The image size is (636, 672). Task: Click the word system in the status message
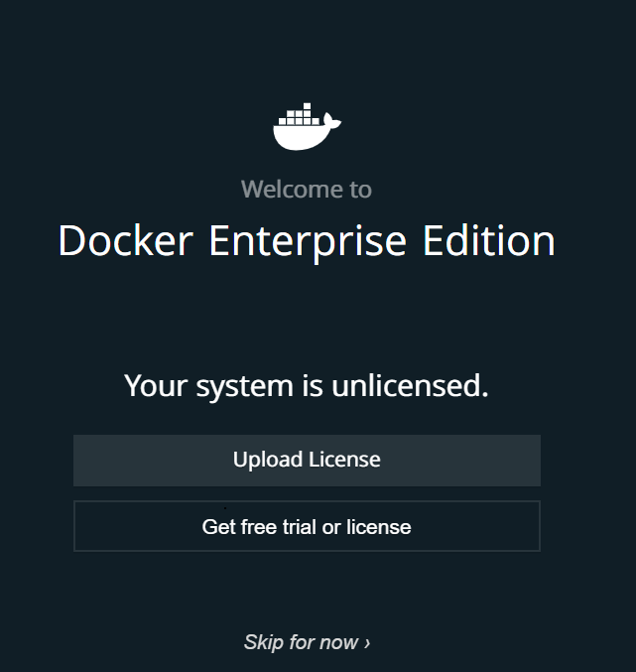pos(244,385)
